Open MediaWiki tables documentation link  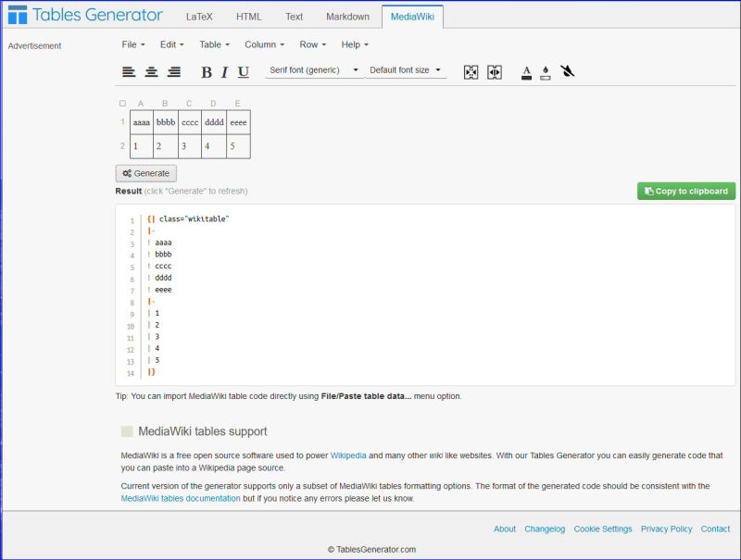click(181, 498)
